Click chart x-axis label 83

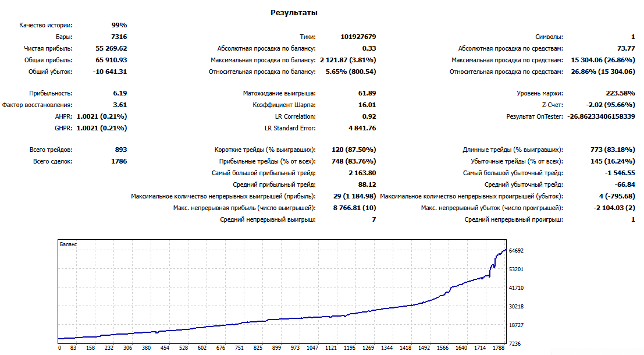[73, 348]
